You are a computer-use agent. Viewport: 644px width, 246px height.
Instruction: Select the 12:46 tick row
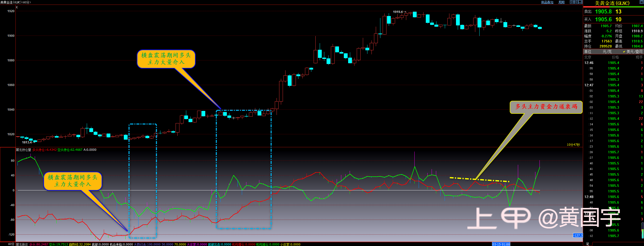(x=613, y=63)
